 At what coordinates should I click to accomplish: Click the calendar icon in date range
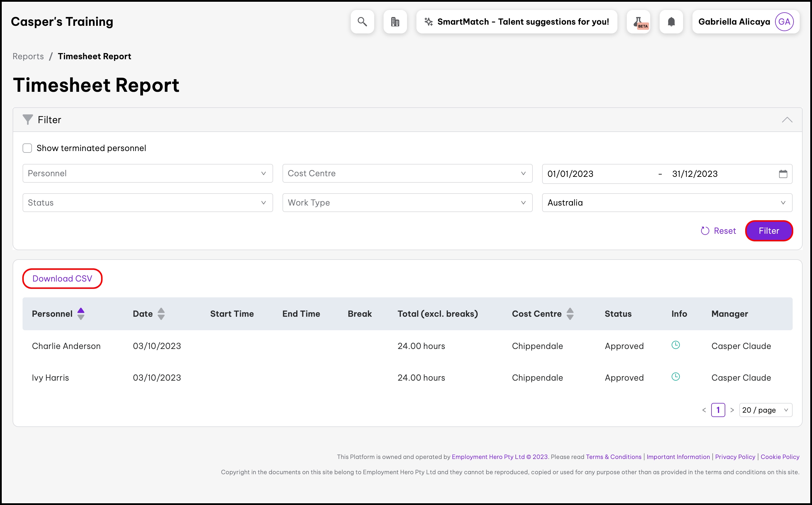pyautogui.click(x=783, y=174)
